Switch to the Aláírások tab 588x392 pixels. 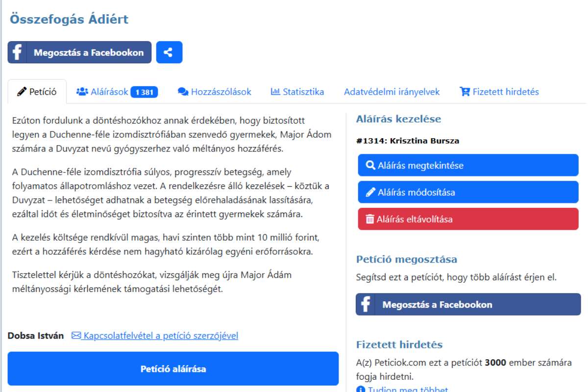(x=109, y=92)
